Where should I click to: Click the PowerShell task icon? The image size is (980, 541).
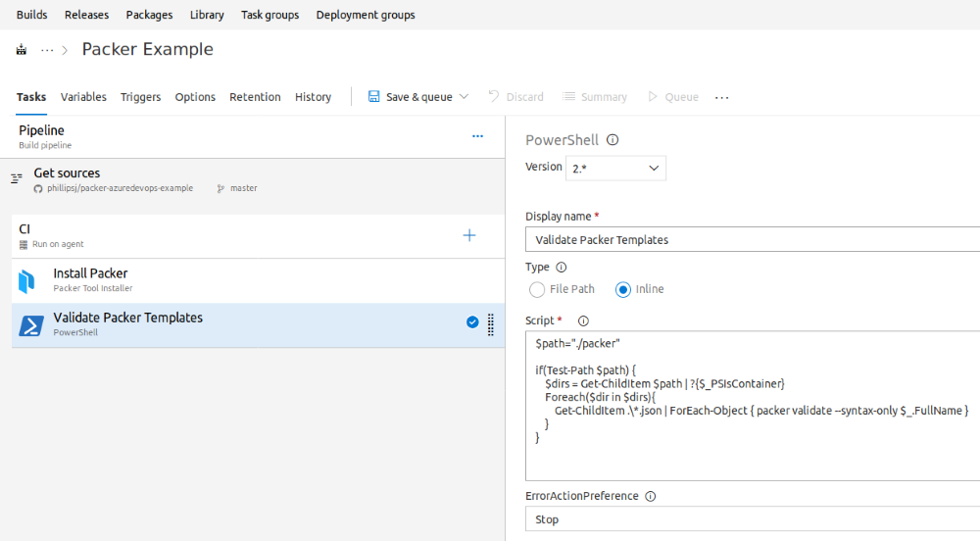point(31,325)
